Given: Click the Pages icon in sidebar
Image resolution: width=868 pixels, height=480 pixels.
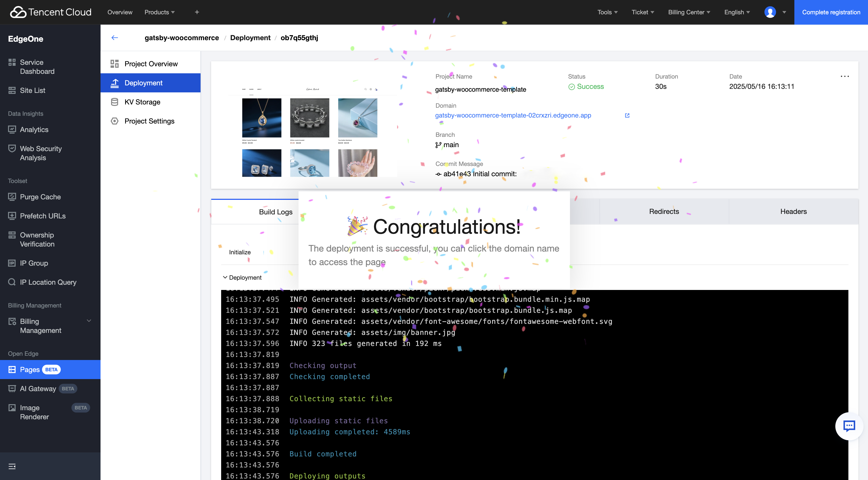Looking at the screenshot, I should click(x=12, y=370).
